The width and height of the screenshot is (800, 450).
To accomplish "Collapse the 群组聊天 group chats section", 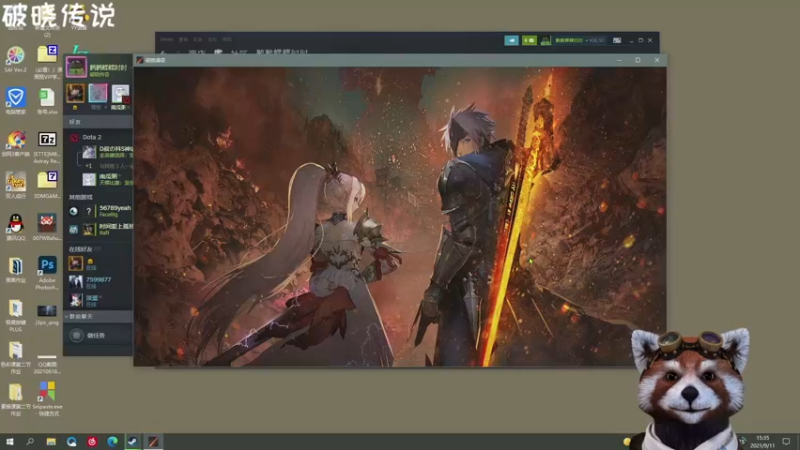I will 98,317.
